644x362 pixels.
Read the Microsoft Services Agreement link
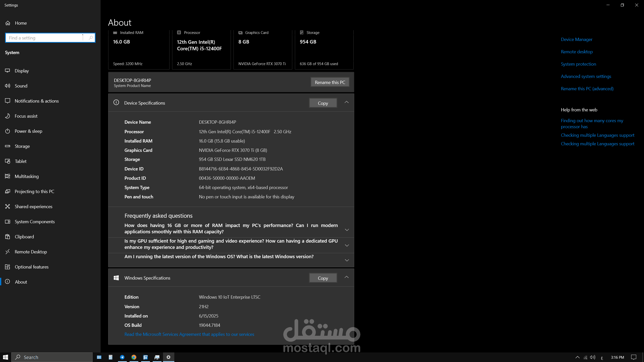189,334
